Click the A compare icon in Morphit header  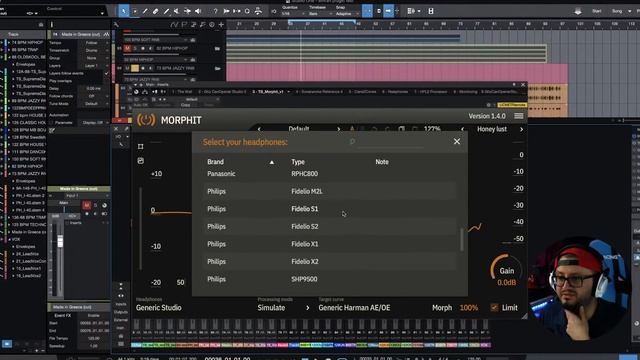click(352, 129)
